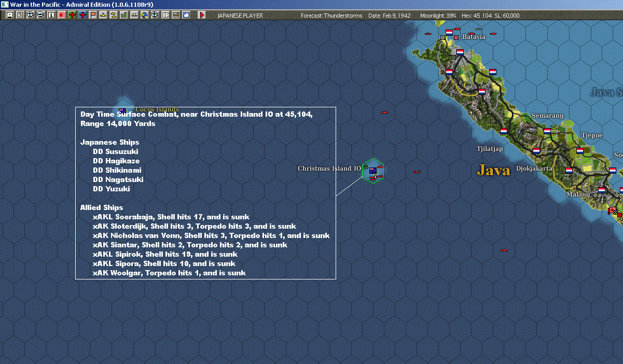Click DD Susuzuki in the combat report

point(116,151)
